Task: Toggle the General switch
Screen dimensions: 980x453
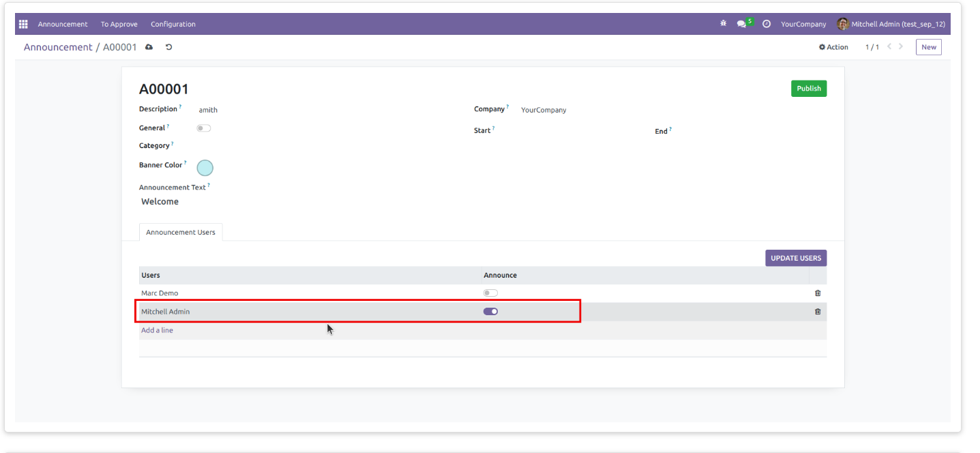Action: [x=204, y=128]
